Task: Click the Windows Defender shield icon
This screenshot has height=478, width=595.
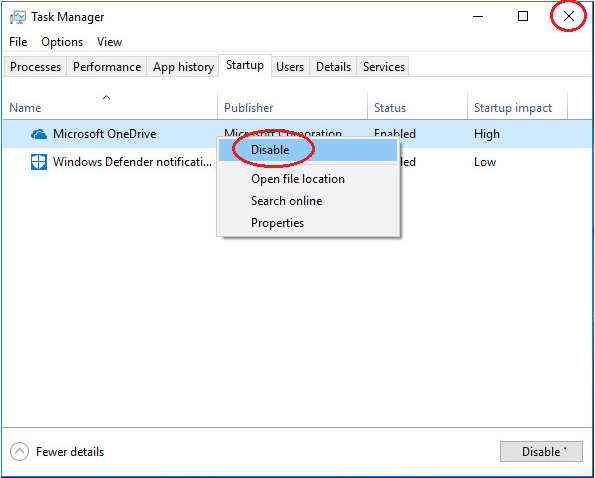Action: point(39,162)
